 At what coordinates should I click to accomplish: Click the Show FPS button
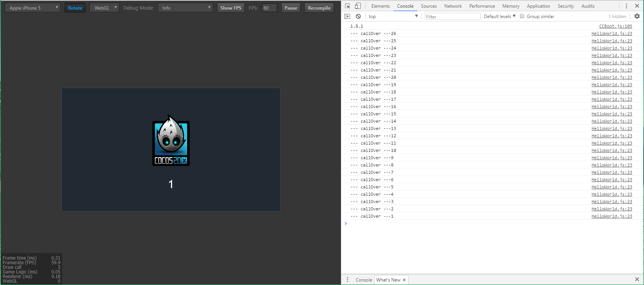231,8
